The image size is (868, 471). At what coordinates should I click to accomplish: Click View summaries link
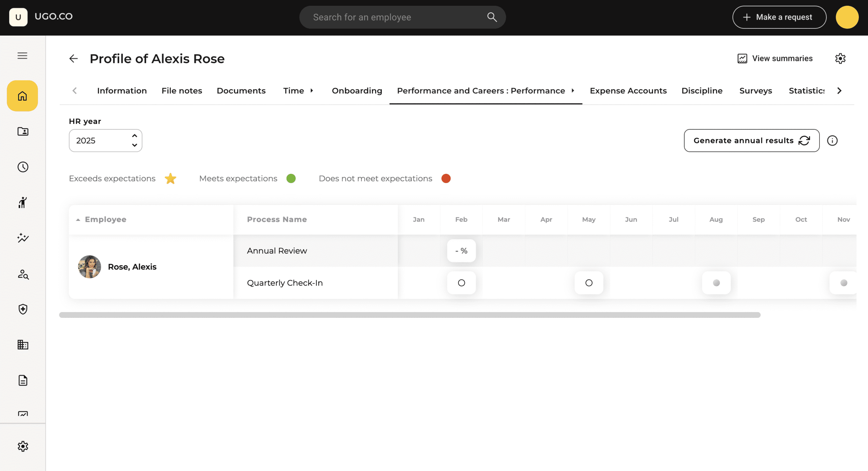pyautogui.click(x=775, y=59)
